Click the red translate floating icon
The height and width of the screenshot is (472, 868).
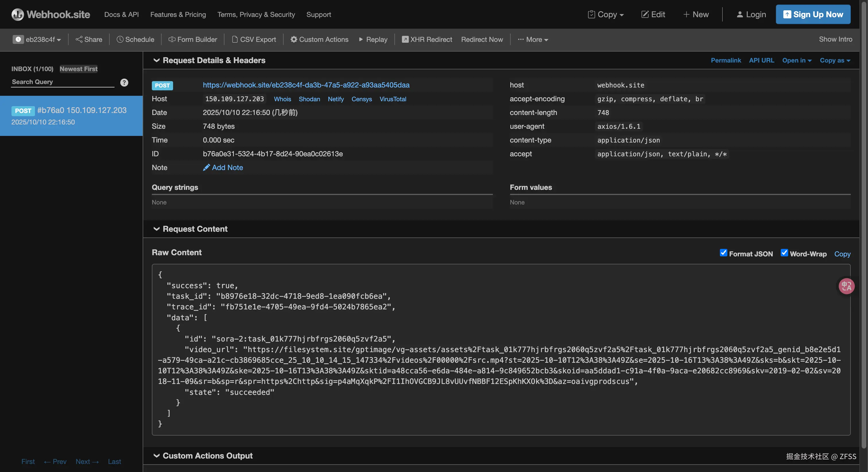846,286
